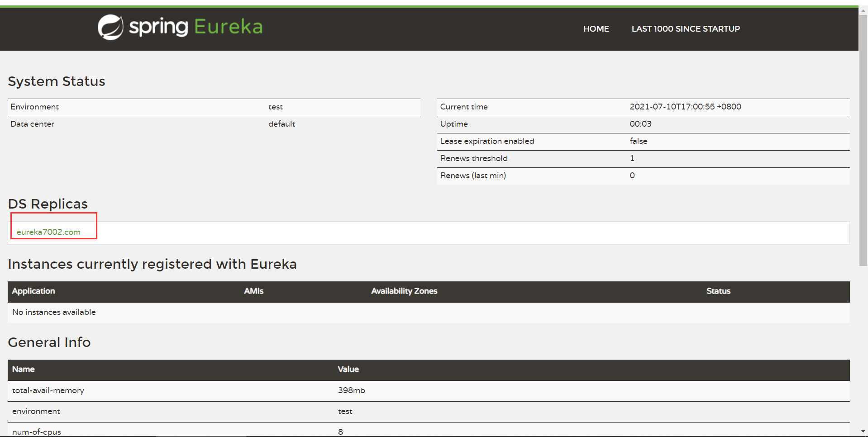Click the Status column header
Image resolution: width=868 pixels, height=437 pixels.
(718, 291)
